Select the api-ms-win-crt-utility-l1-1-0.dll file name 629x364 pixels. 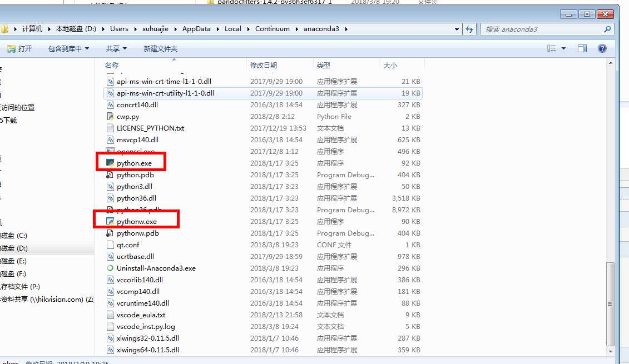pos(165,93)
